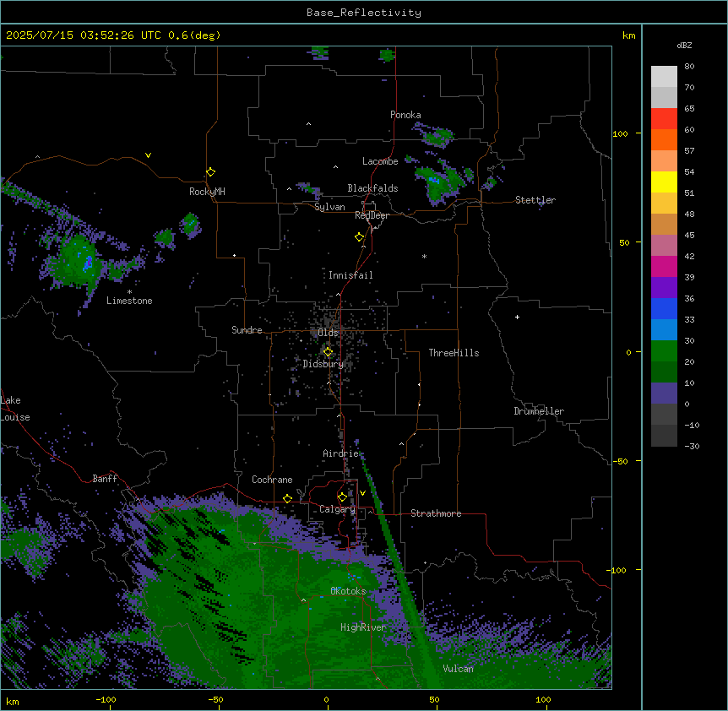Click the Lake Louise label at left edge
728x711 pixels.
tap(15, 409)
